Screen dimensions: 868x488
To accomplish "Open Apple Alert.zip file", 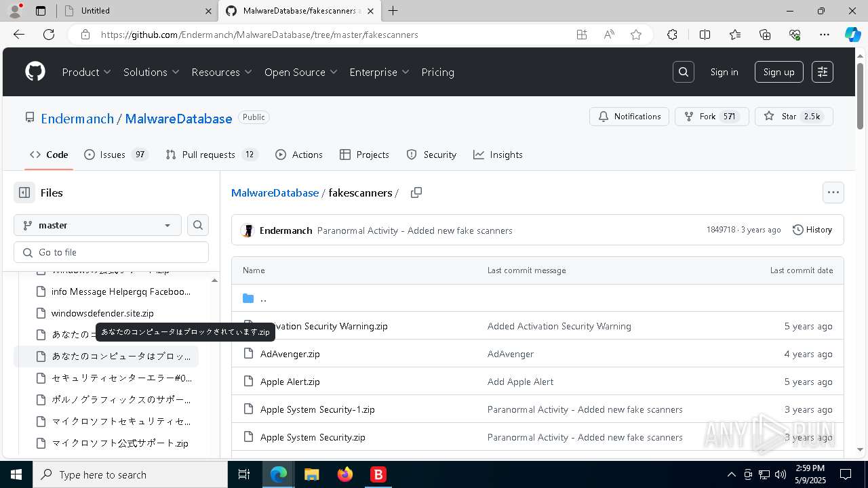I will tap(290, 382).
